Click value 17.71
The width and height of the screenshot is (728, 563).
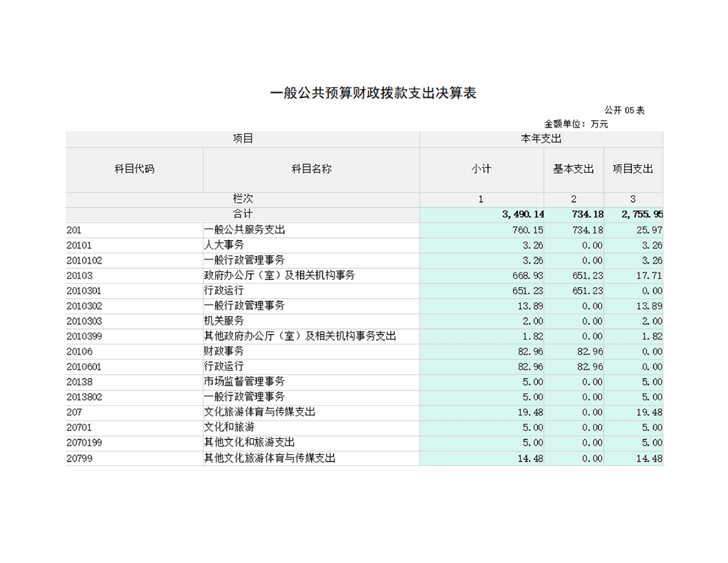pyautogui.click(x=649, y=275)
